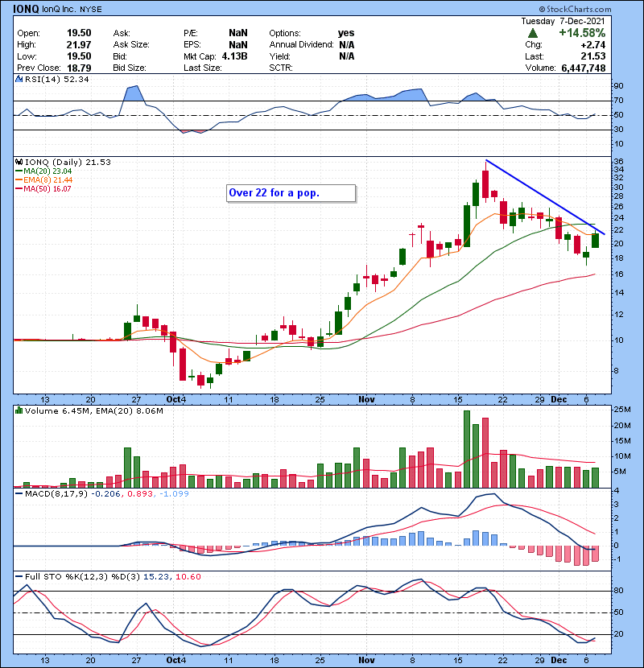The image size is (644, 668).
Task: Click the date Tuesday 7-Dec-2021
Action: 563,21
